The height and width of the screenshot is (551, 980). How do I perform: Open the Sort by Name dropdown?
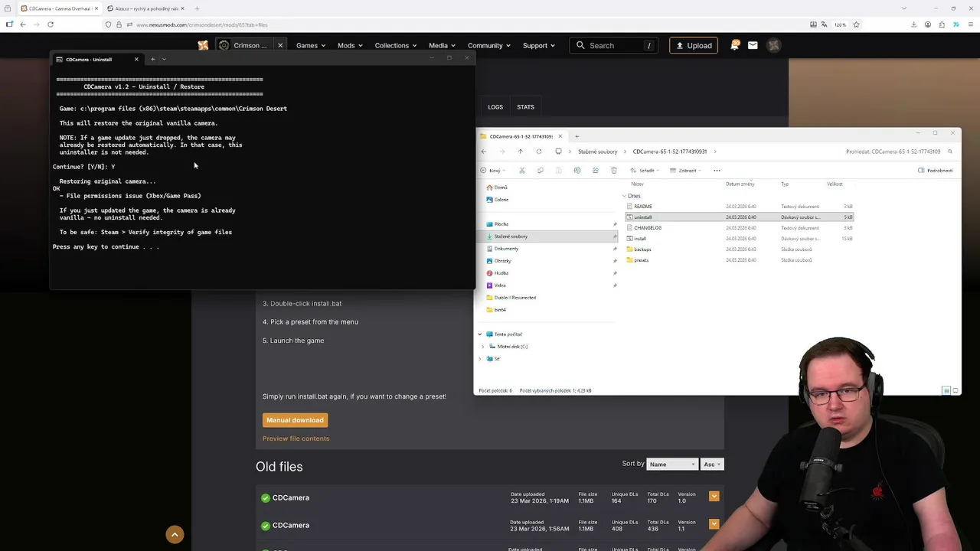(672, 465)
